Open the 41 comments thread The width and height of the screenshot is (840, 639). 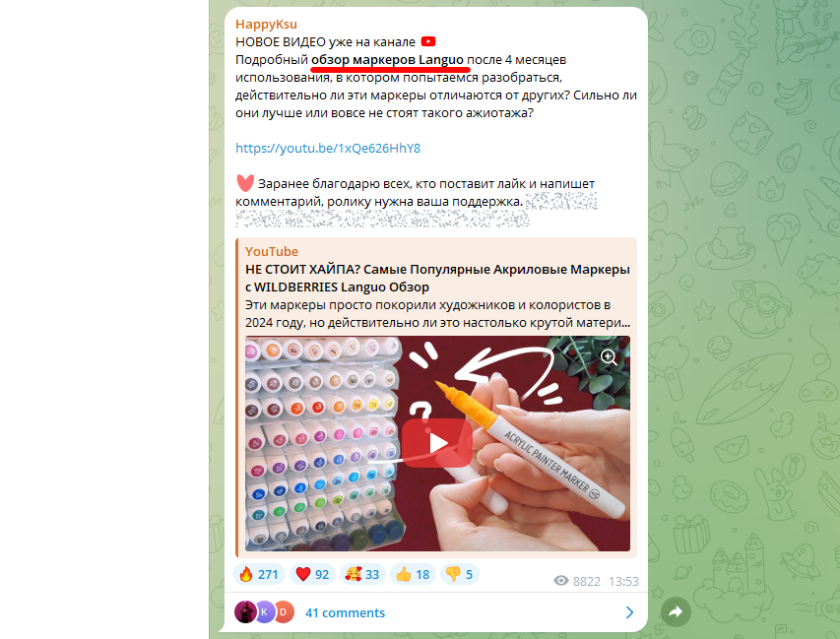[x=345, y=612]
